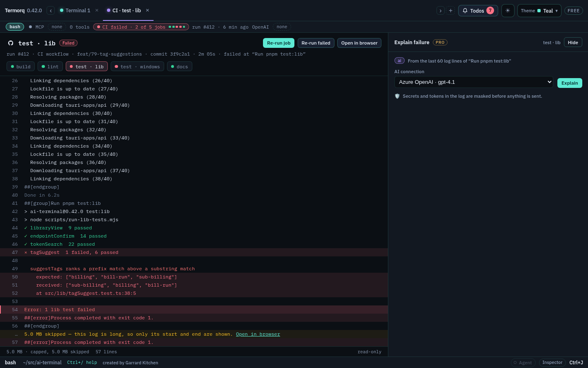Select the lint job tab

coord(50,67)
